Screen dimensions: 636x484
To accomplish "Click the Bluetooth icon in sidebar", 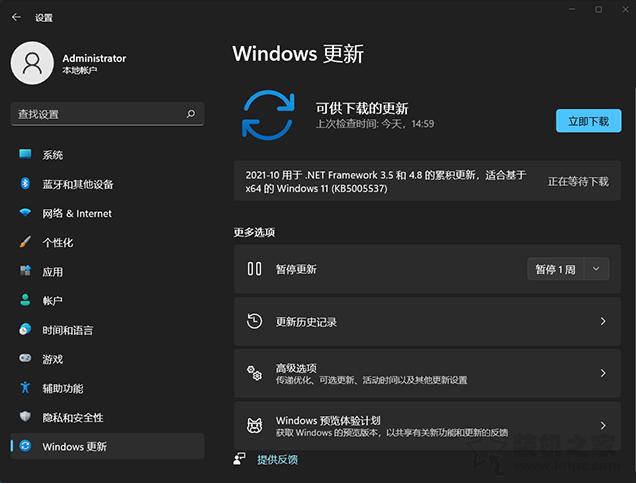I will [x=25, y=183].
